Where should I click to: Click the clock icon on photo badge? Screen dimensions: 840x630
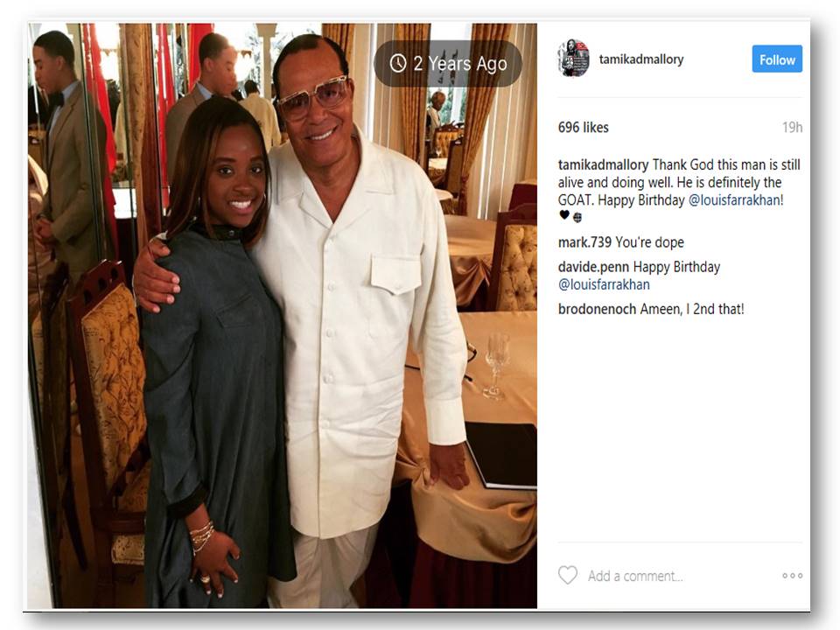(x=398, y=63)
